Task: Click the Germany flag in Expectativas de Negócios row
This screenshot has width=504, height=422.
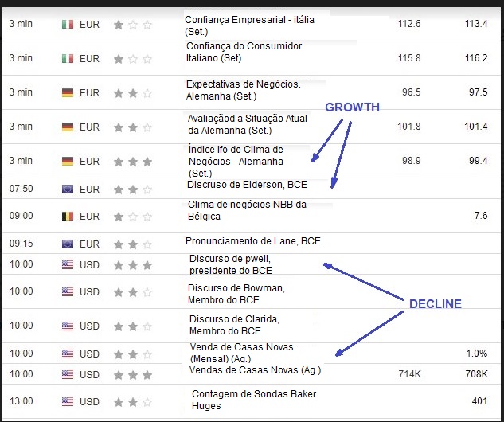Action: click(x=68, y=93)
